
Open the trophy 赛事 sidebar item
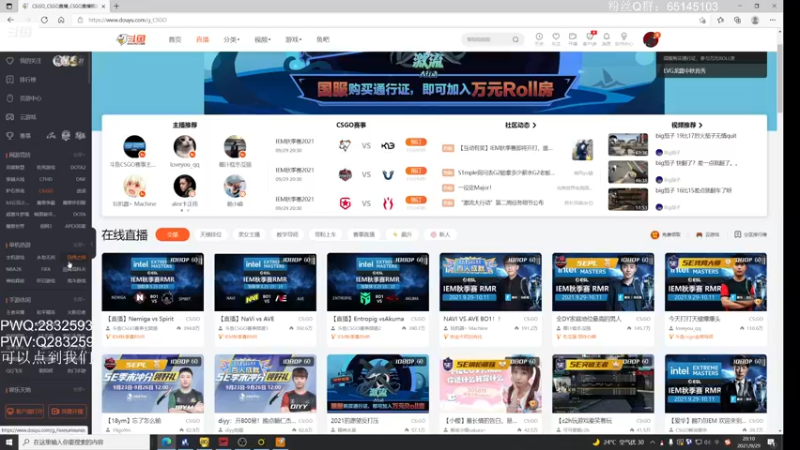click(x=18, y=136)
